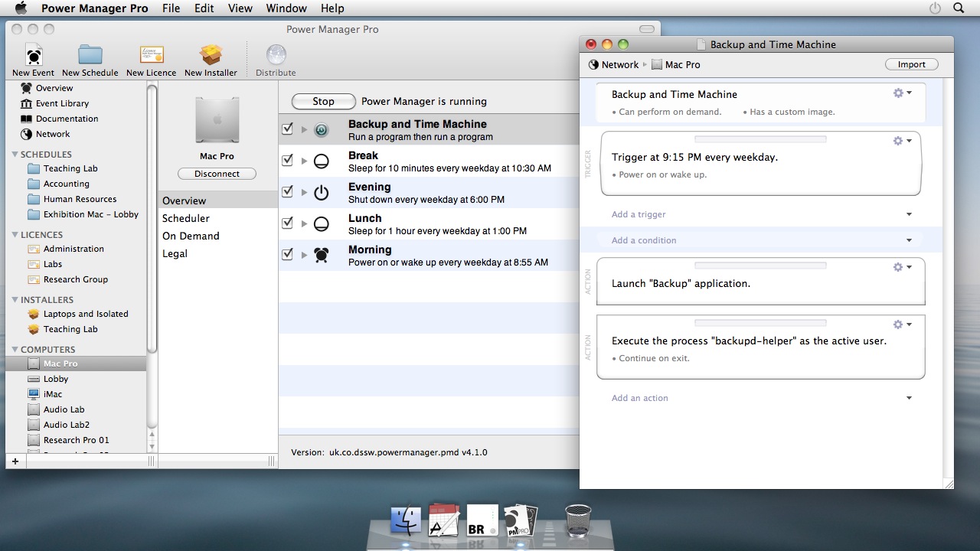
Task: Open Documentation in the sidebar
Action: [67, 119]
